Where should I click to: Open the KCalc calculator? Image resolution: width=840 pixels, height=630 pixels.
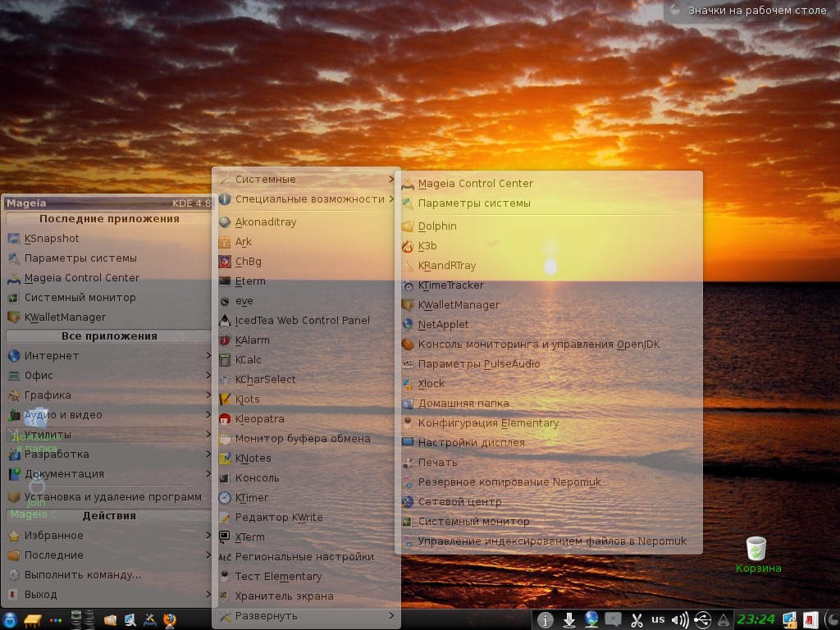tap(307, 360)
